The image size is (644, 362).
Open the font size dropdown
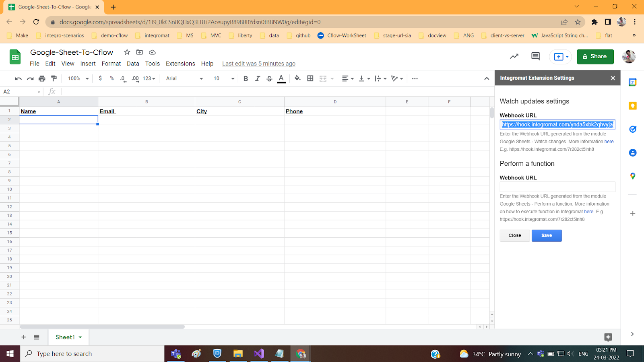coord(224,78)
